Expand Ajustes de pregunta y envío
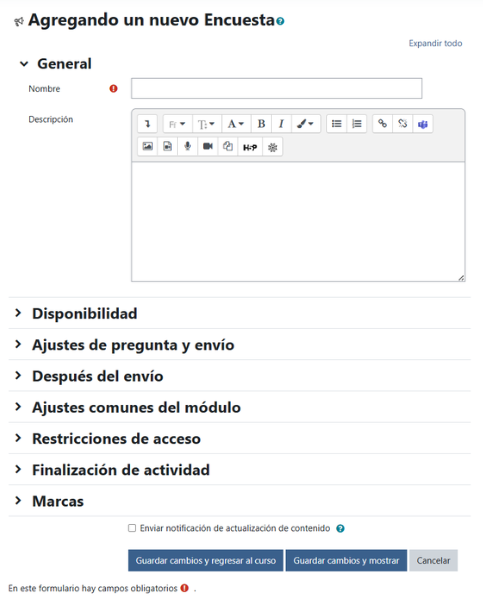This screenshot has width=483, height=603. (x=18, y=344)
